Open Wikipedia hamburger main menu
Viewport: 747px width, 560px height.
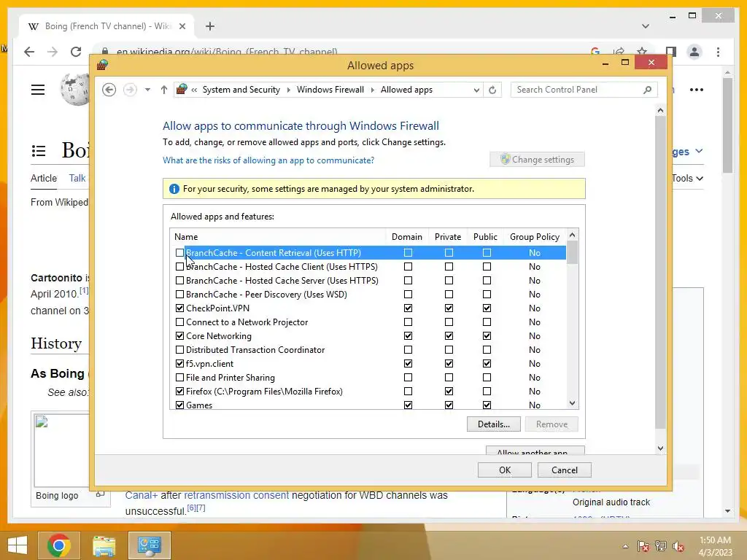coord(38,90)
